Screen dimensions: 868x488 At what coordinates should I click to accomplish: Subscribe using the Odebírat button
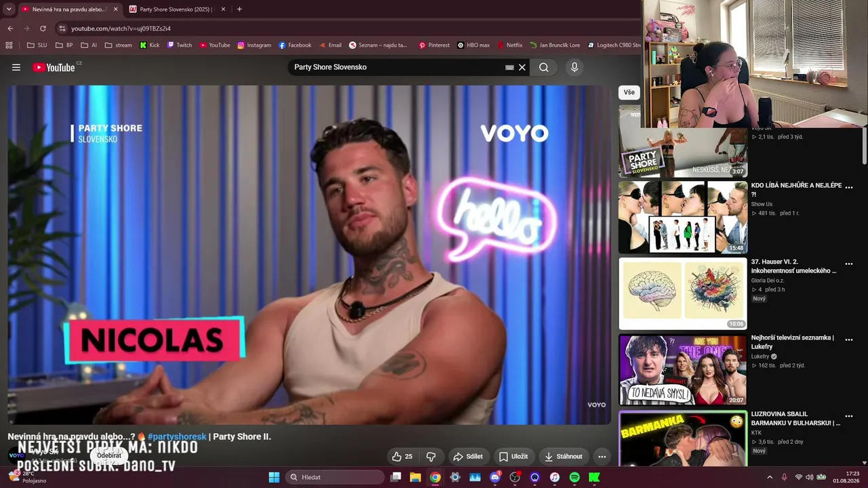click(x=109, y=455)
